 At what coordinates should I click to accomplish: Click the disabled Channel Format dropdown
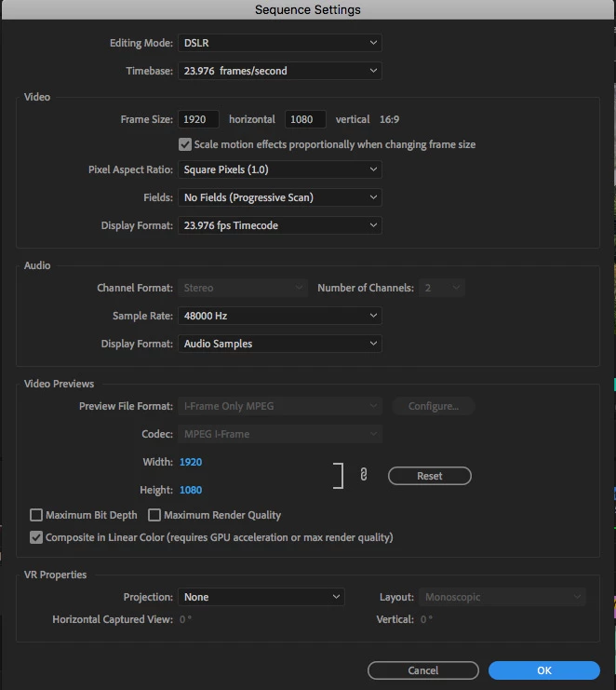[x=243, y=288]
